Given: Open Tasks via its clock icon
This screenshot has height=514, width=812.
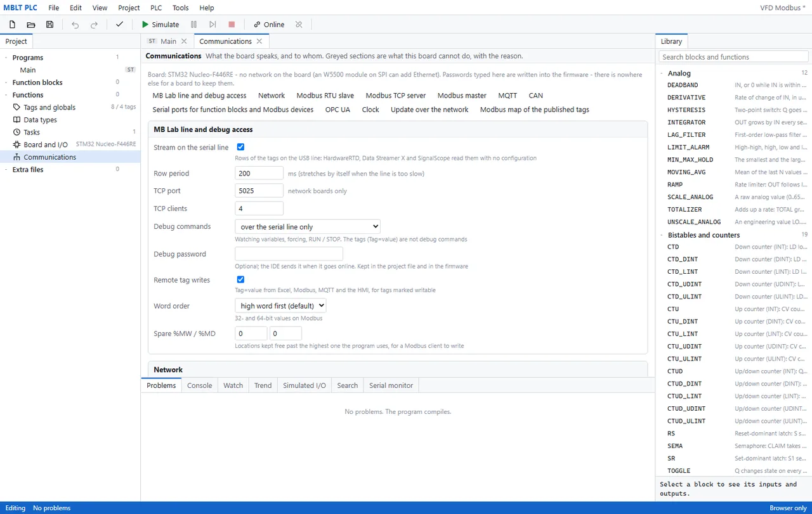Looking at the screenshot, I should pyautogui.click(x=17, y=132).
